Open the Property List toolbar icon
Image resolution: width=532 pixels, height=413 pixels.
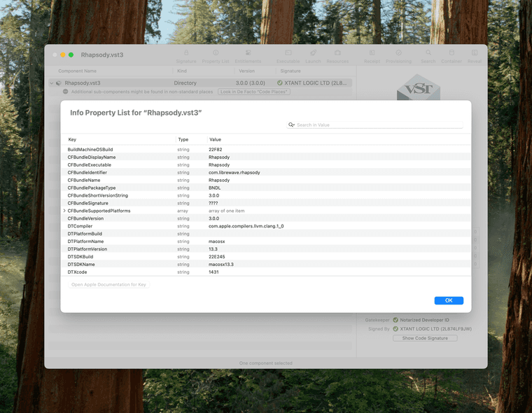[216, 56]
